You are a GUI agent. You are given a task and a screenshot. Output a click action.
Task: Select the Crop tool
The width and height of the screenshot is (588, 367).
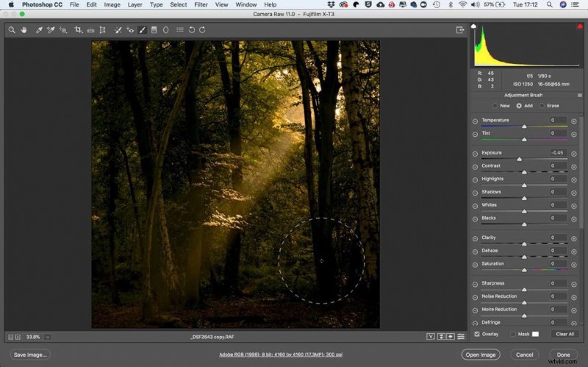tap(78, 29)
